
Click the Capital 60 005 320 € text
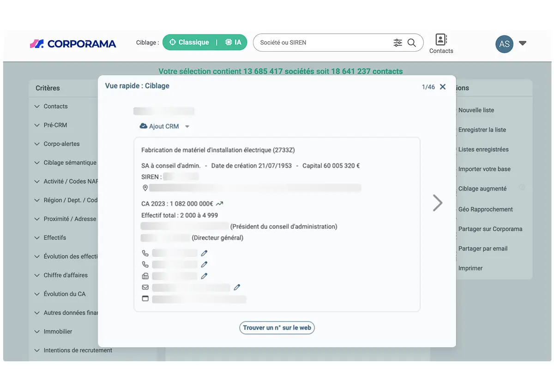331,166
